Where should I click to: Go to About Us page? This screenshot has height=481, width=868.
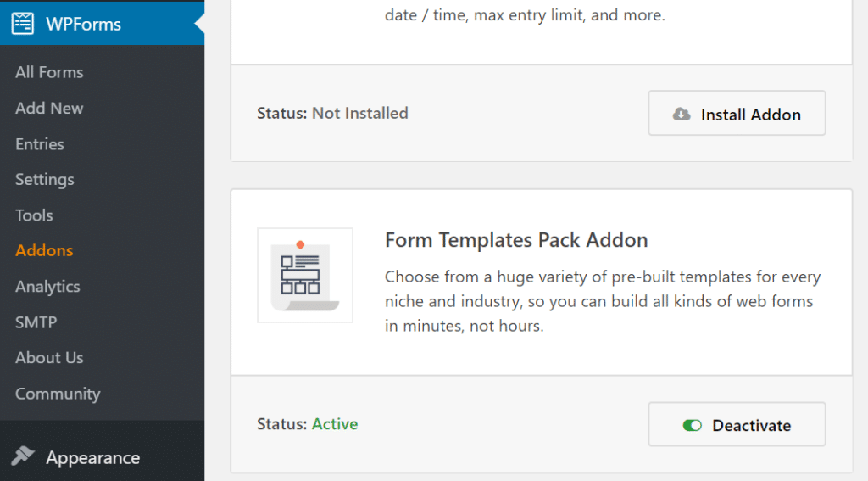[49, 357]
